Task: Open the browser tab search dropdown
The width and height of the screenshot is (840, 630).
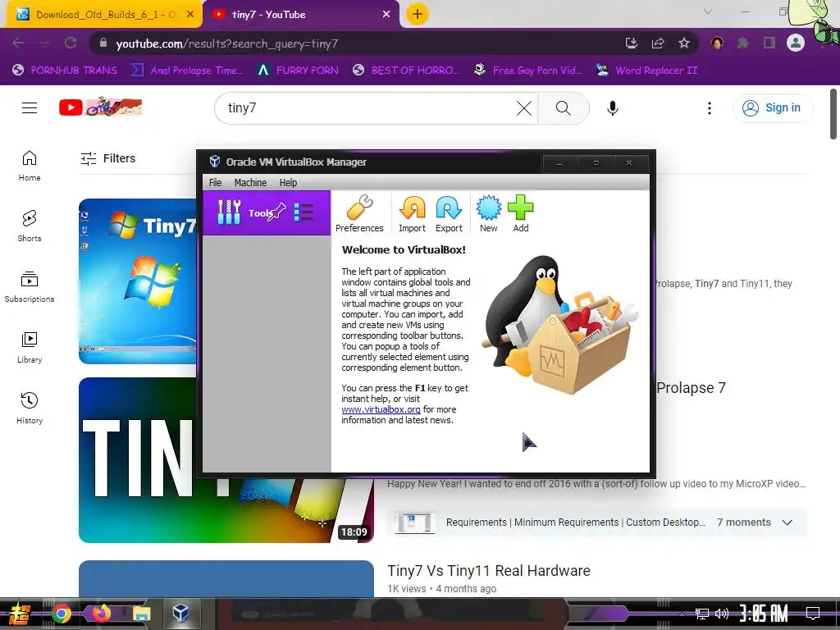Action: 708,11
